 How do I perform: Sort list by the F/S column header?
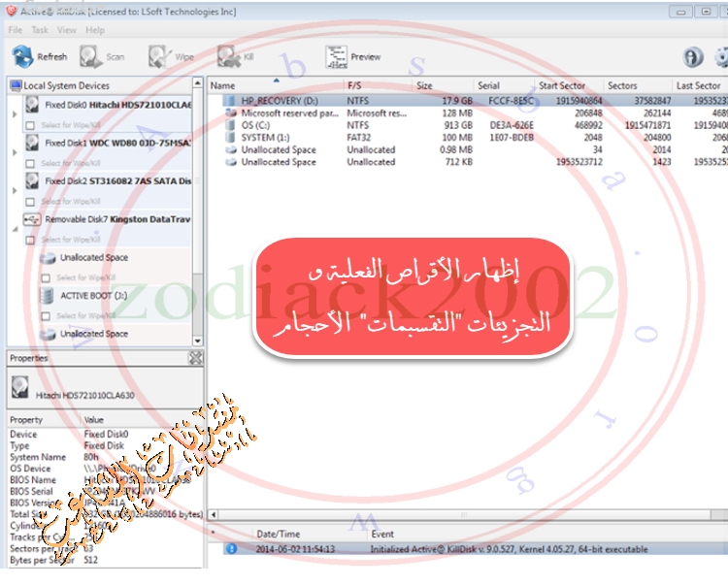click(378, 85)
